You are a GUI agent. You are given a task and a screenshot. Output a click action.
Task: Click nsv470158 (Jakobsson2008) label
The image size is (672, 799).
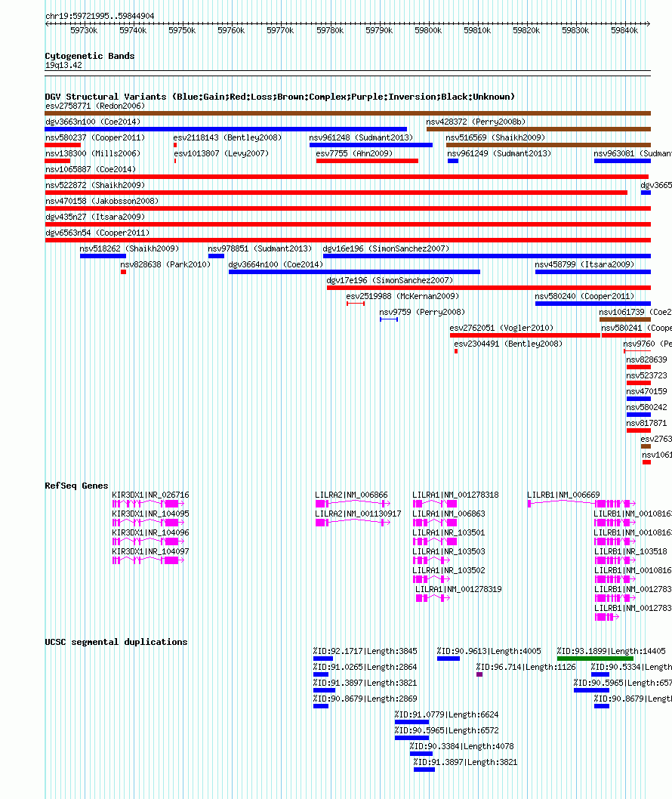[102, 201]
